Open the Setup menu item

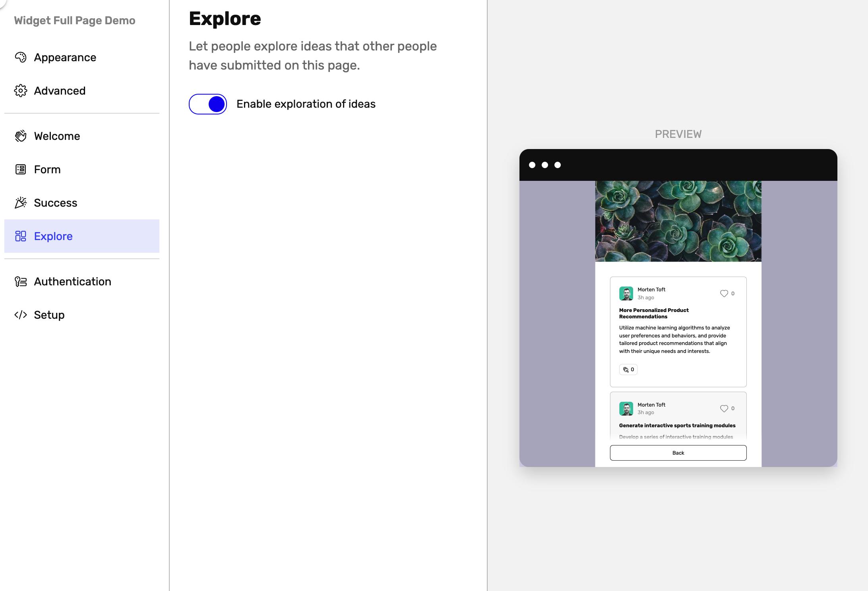point(49,315)
